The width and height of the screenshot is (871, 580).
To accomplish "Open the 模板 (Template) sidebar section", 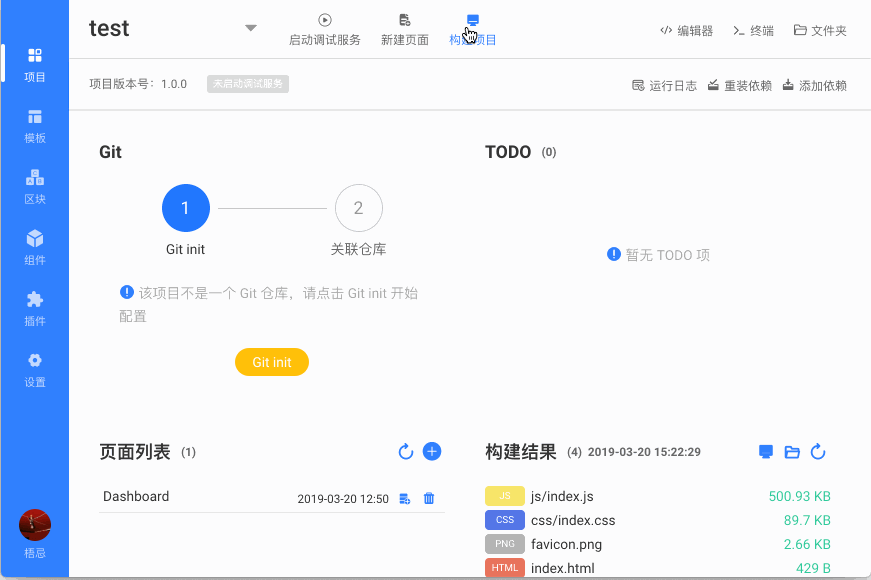I will (34, 126).
